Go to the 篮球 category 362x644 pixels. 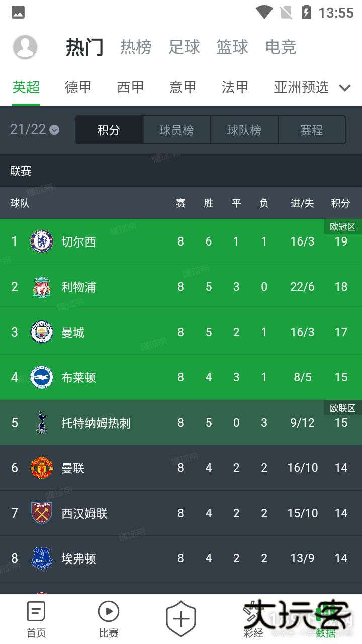tap(232, 47)
